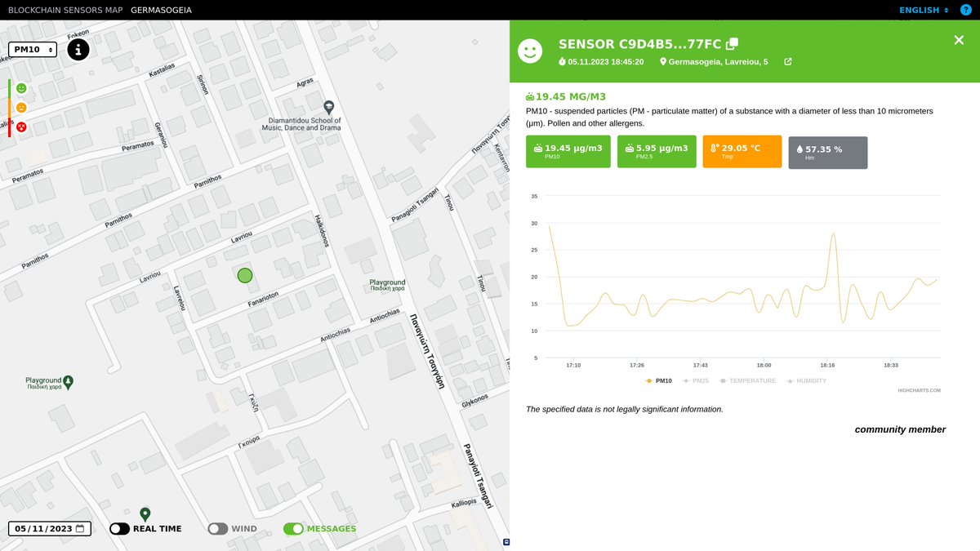Show Humidity series in chart legend
The width and height of the screenshot is (980, 551).
(806, 381)
